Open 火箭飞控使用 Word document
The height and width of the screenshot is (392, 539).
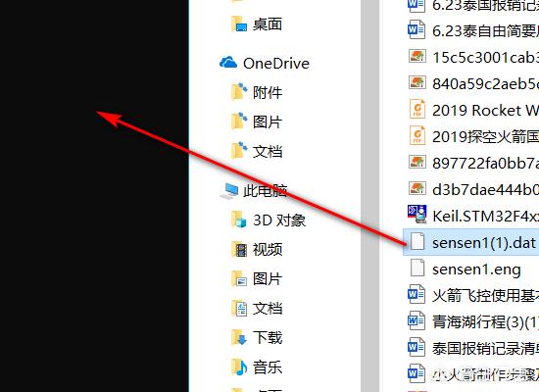[473, 296]
